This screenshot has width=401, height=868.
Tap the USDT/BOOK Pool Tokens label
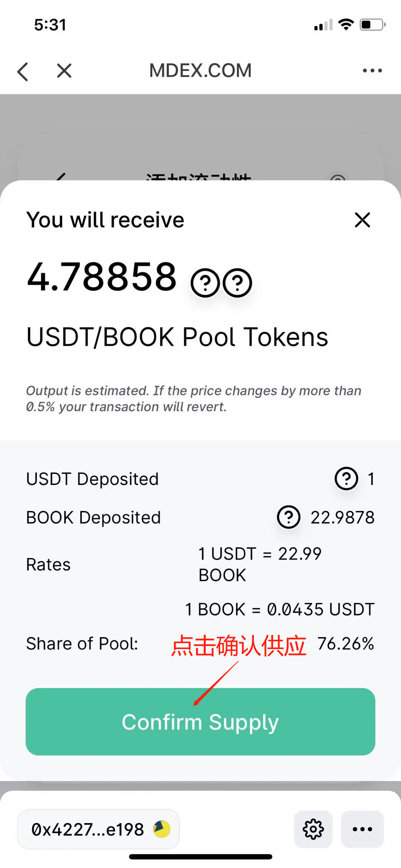[177, 337]
